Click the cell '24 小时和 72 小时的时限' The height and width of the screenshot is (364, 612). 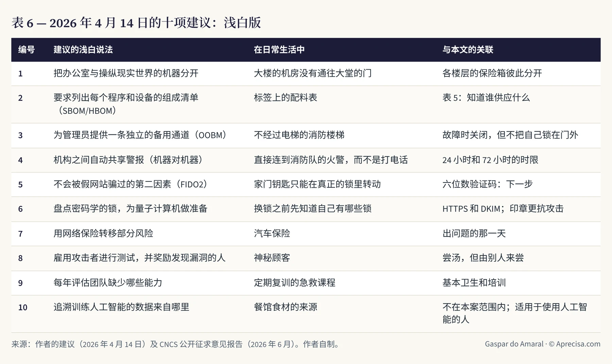[x=490, y=160]
